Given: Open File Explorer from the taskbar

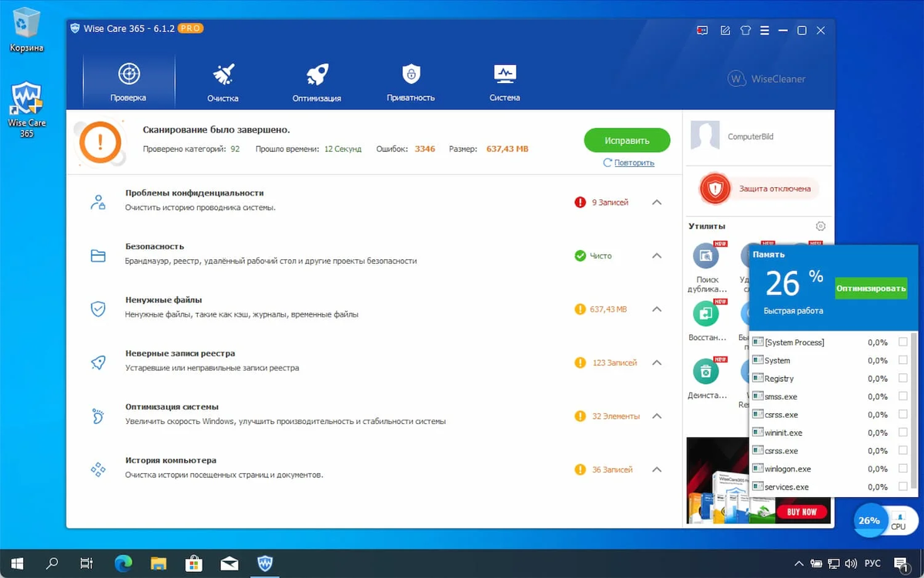Looking at the screenshot, I should 159,563.
